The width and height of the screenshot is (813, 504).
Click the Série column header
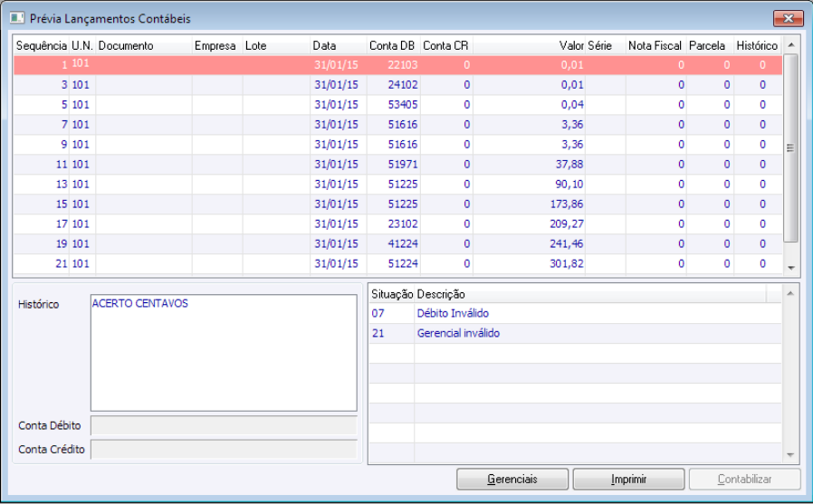[606, 45]
